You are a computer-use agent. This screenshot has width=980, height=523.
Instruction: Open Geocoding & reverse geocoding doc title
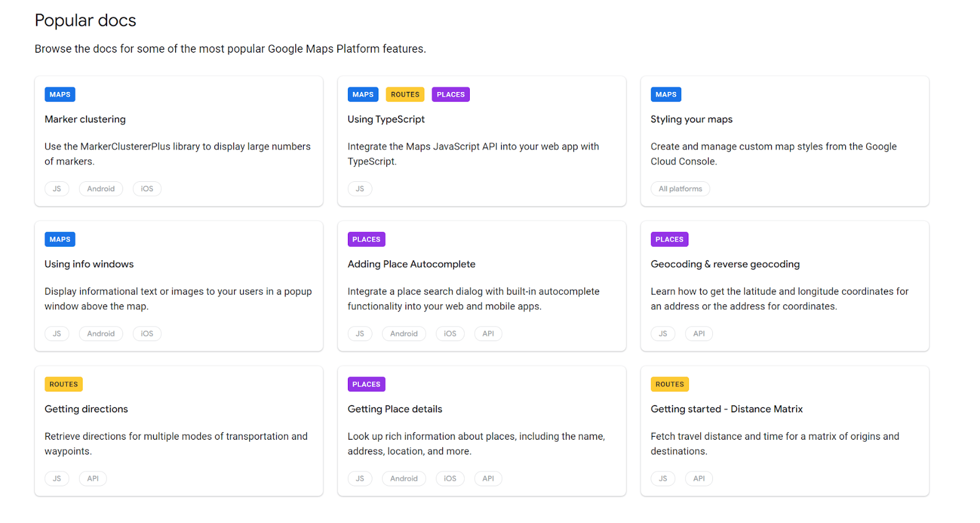point(725,264)
